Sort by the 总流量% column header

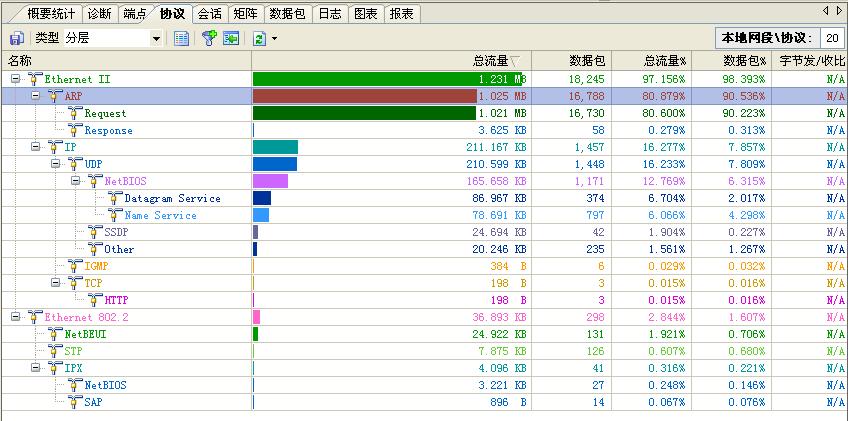coord(652,60)
